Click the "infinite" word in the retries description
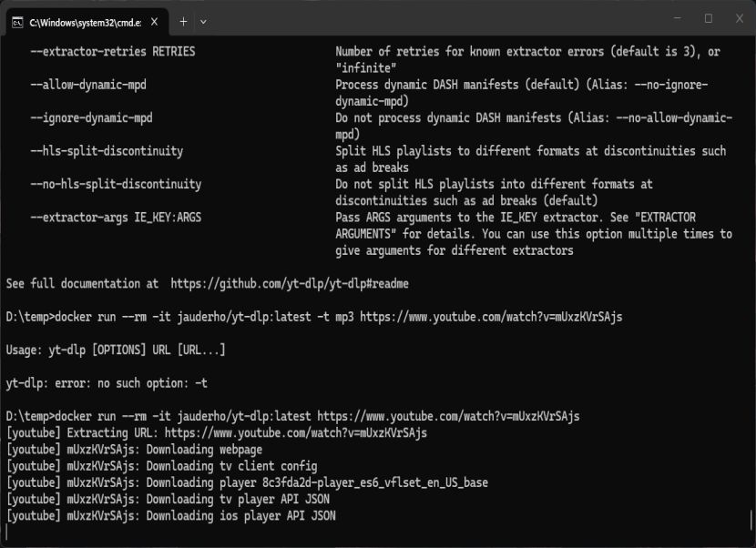This screenshot has width=756, height=548. point(366,68)
